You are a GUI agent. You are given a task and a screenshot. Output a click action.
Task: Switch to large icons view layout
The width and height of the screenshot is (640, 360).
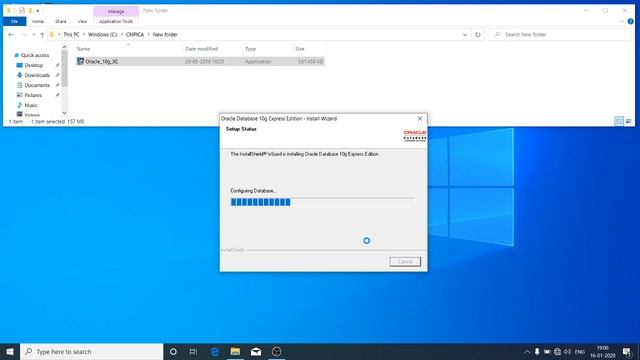point(629,121)
